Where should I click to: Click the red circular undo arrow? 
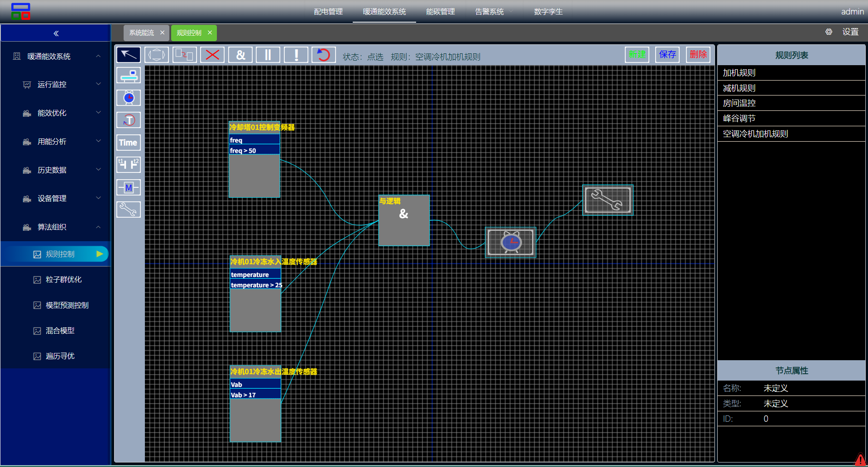click(x=323, y=55)
